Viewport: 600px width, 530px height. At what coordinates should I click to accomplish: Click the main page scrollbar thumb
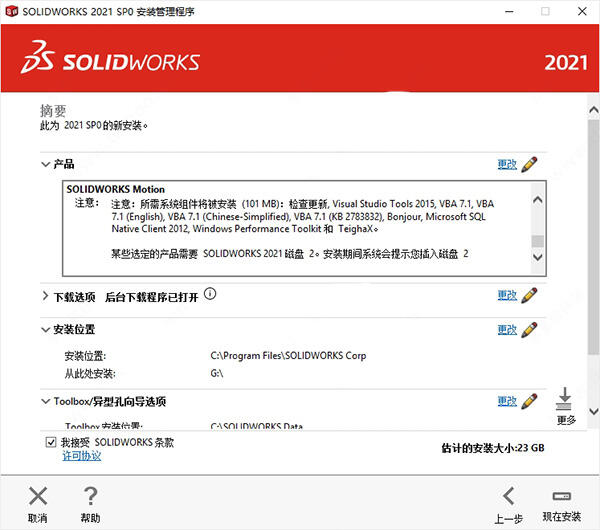[x=593, y=237]
